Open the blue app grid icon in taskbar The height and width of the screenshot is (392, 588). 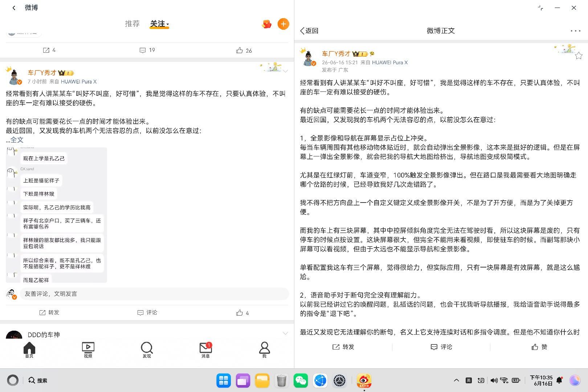pos(224,380)
